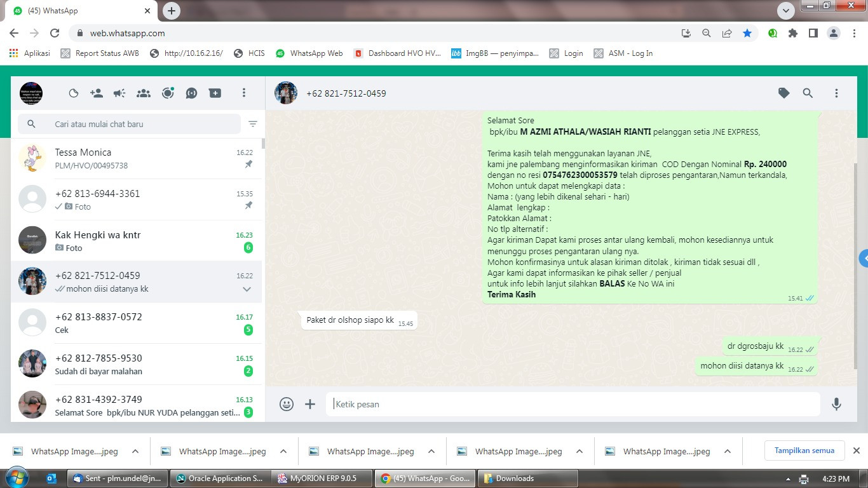Open Aplikasi bookmarks shortcut
The width and height of the screenshot is (868, 488).
(x=30, y=53)
